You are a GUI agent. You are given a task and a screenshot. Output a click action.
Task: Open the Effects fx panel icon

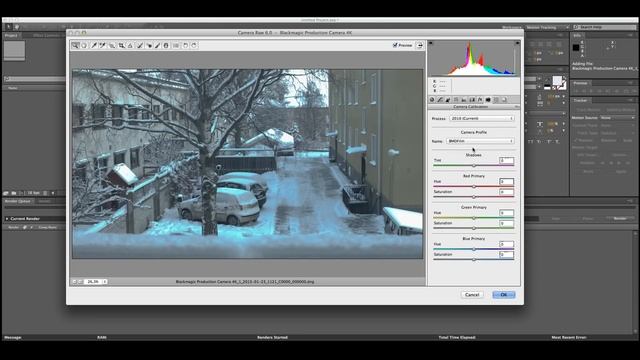pos(480,100)
